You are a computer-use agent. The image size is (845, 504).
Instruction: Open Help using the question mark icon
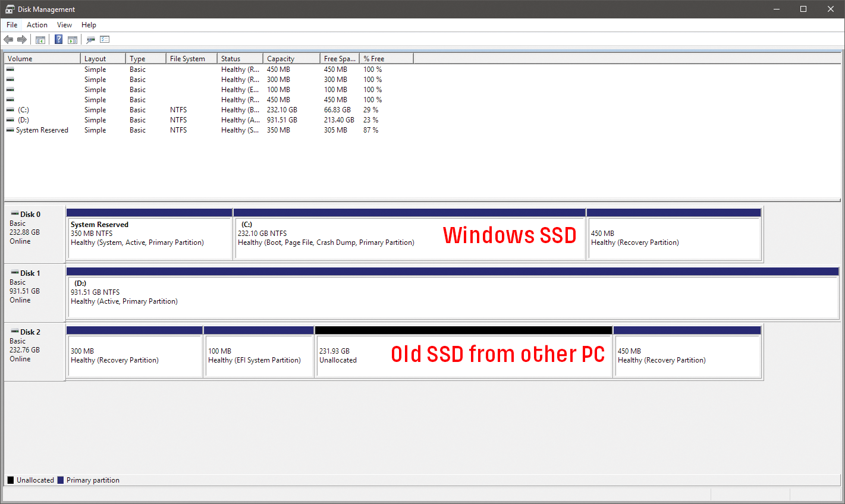coord(58,39)
